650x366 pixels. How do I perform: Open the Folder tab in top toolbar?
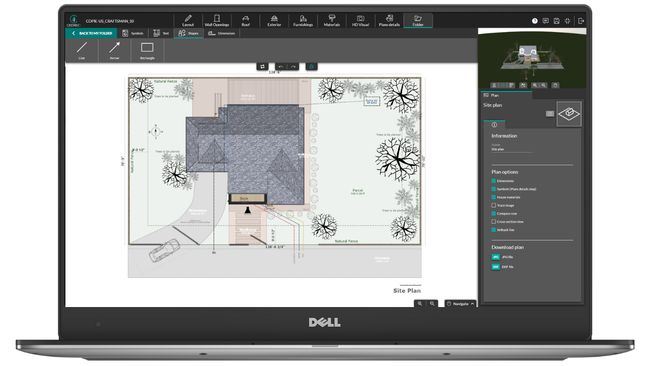[x=417, y=20]
